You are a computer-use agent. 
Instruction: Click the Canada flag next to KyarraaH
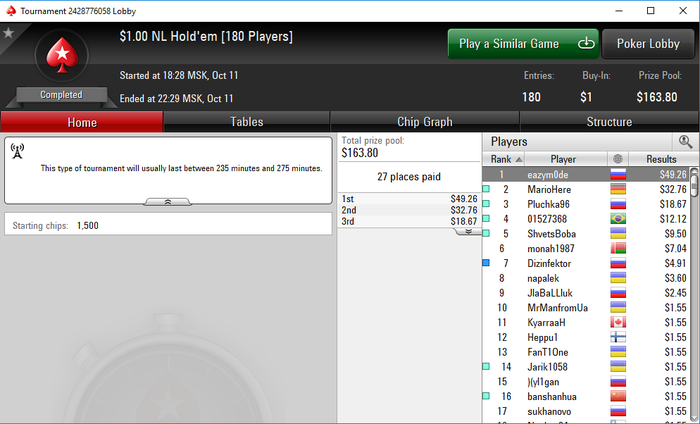tap(618, 322)
